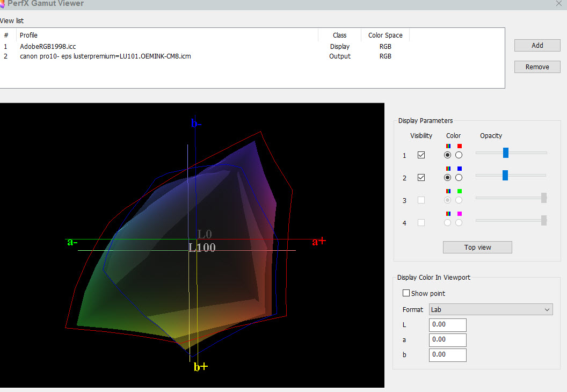The image size is (567, 392).
Task: Adjust the opacity slider for profile 1
Action: coord(506,153)
